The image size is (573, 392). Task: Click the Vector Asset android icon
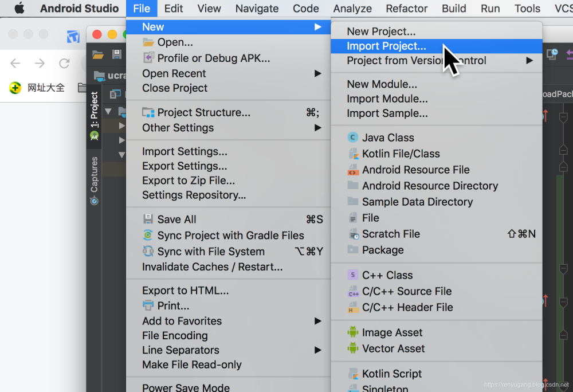pyautogui.click(x=353, y=348)
